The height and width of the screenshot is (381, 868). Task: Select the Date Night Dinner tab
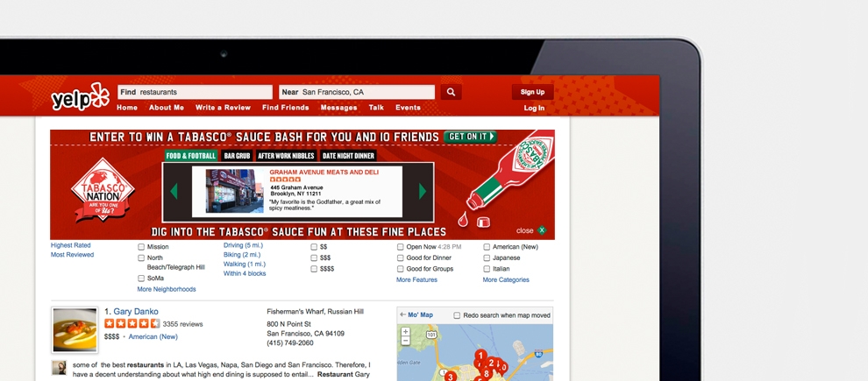(349, 156)
